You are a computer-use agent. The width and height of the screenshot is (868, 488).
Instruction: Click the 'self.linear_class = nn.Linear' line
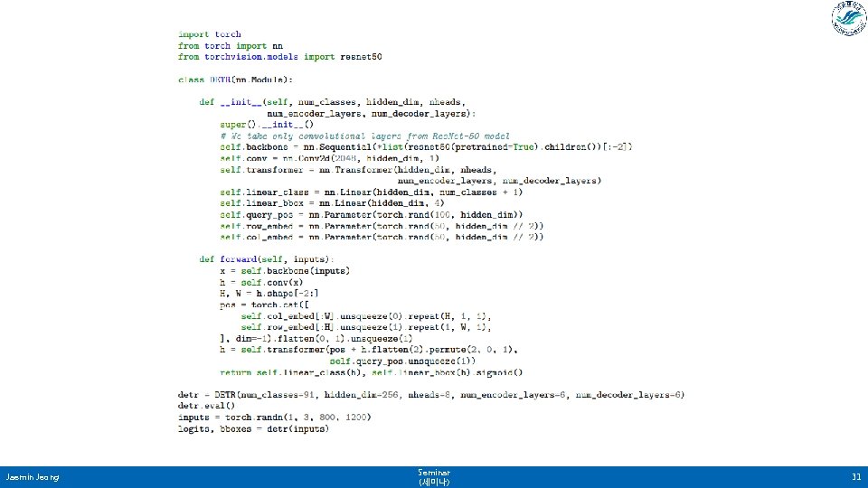click(371, 192)
